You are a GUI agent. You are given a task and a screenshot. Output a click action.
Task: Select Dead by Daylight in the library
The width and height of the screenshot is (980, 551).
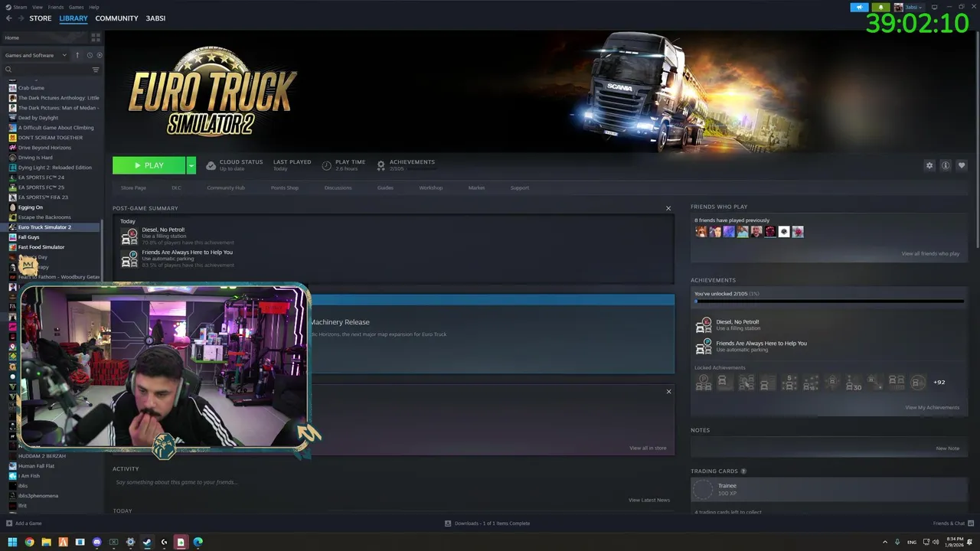38,118
